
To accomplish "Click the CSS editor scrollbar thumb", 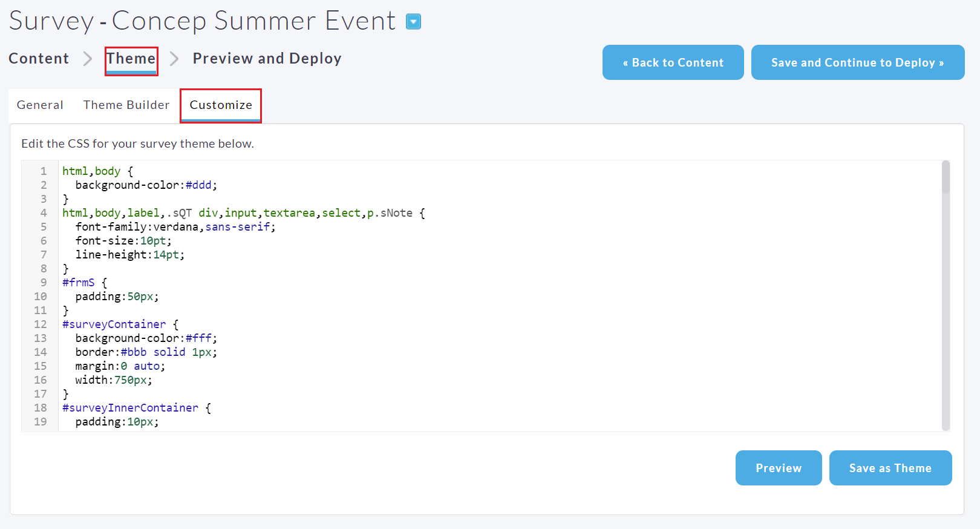I will point(946,177).
